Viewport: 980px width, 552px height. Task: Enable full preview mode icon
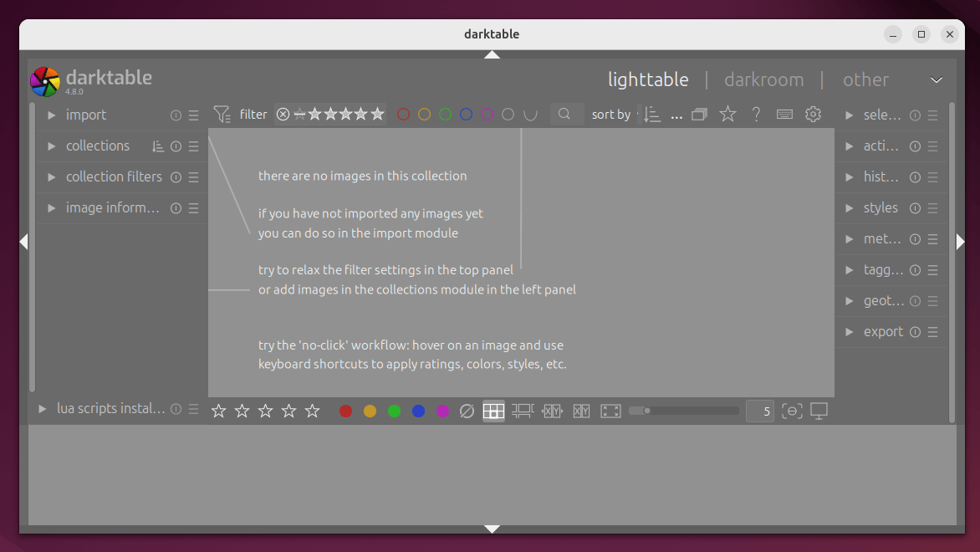point(610,411)
